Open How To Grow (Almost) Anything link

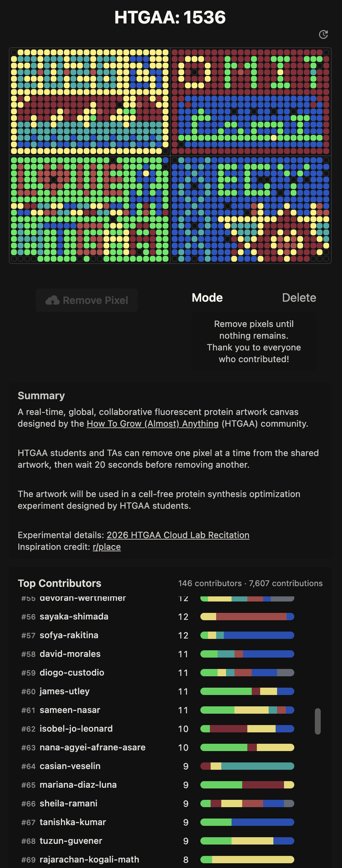[153, 424]
